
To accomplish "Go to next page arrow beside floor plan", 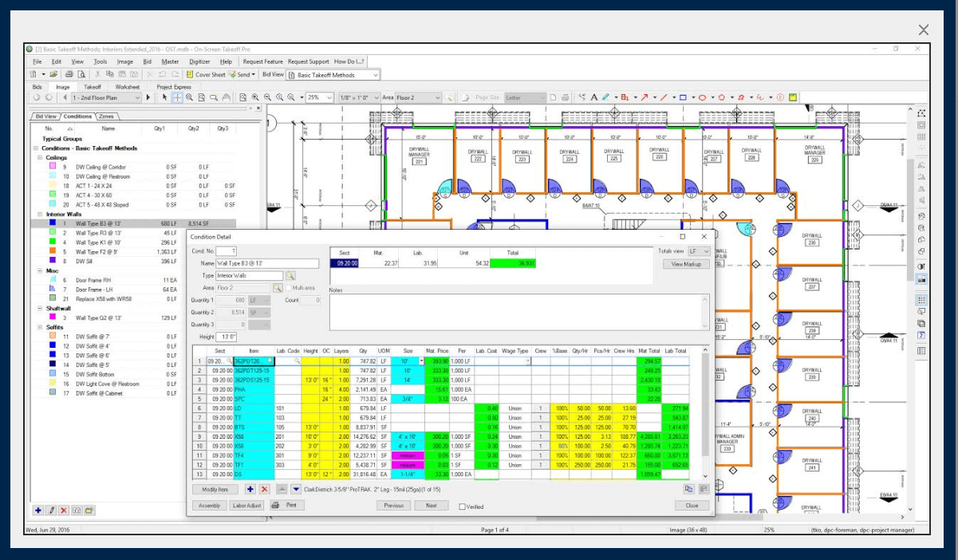I will click(148, 97).
